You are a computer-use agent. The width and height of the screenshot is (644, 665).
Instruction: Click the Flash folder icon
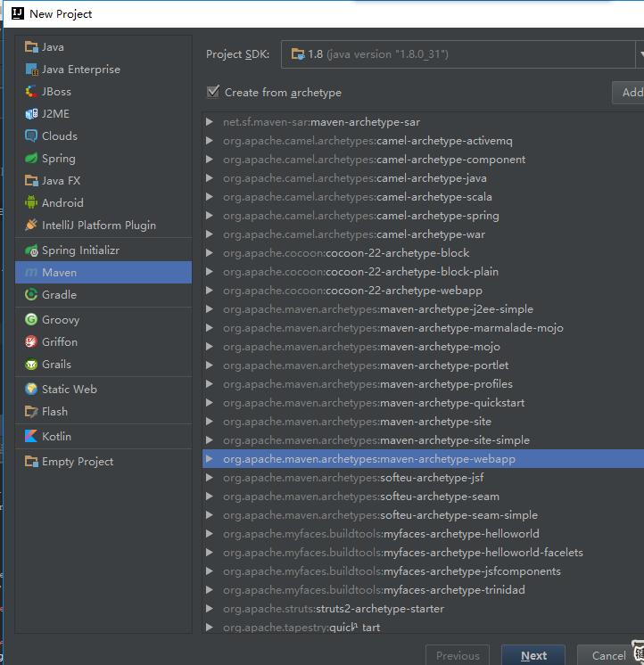31,411
